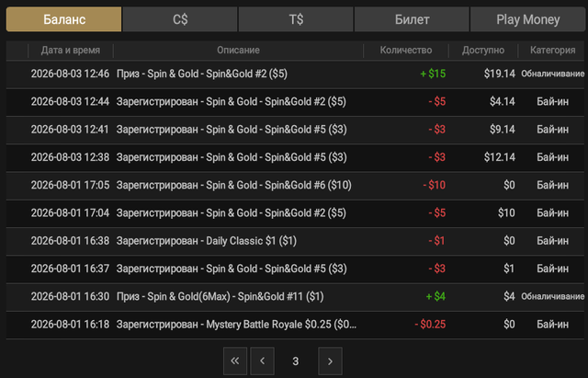The height and width of the screenshot is (378, 588).
Task: Click the Доступно column header
Action: tap(483, 51)
